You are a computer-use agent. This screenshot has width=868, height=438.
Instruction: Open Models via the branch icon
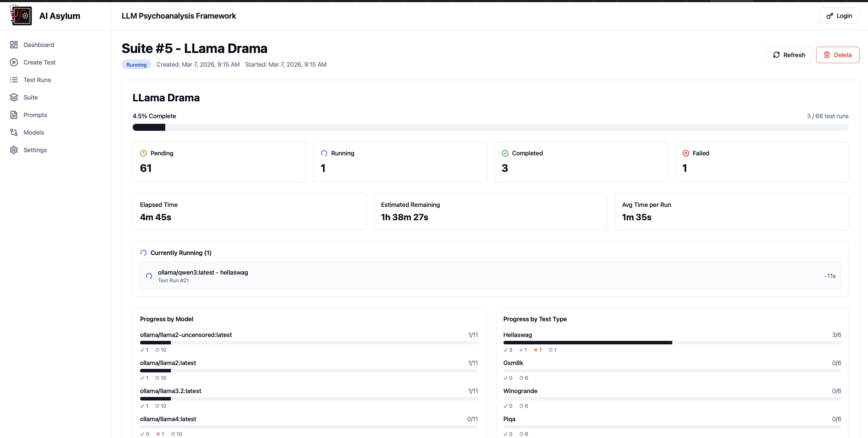click(14, 133)
